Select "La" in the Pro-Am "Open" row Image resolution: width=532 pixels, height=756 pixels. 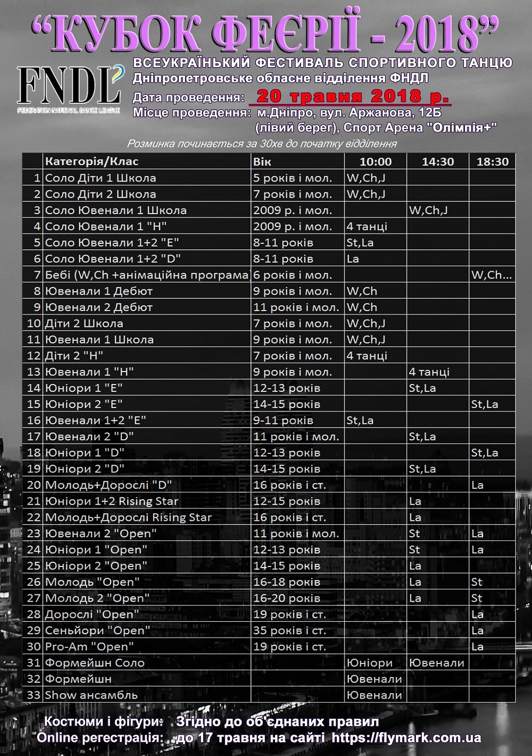pyautogui.click(x=477, y=646)
